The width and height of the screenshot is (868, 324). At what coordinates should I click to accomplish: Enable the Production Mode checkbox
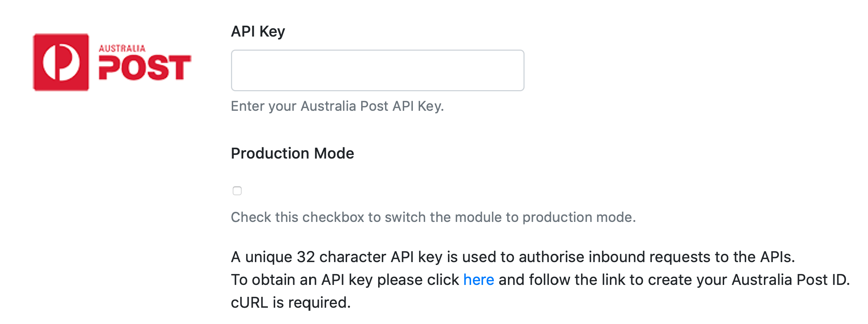pyautogui.click(x=237, y=191)
